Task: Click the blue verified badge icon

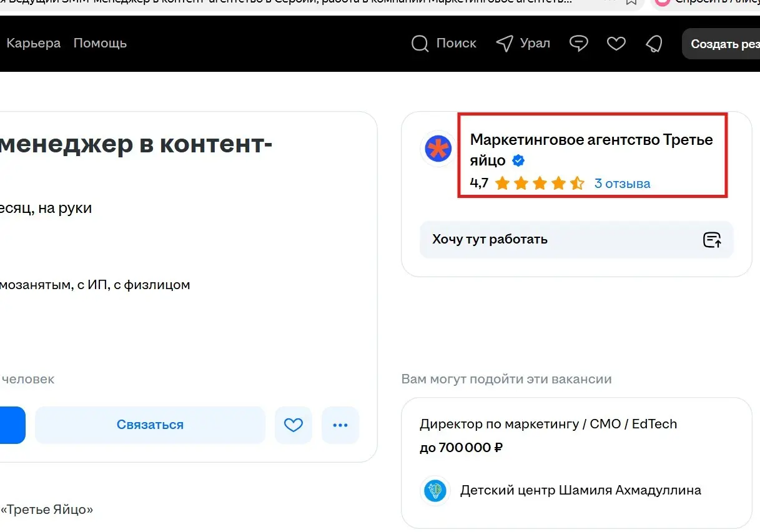Action: coord(518,160)
